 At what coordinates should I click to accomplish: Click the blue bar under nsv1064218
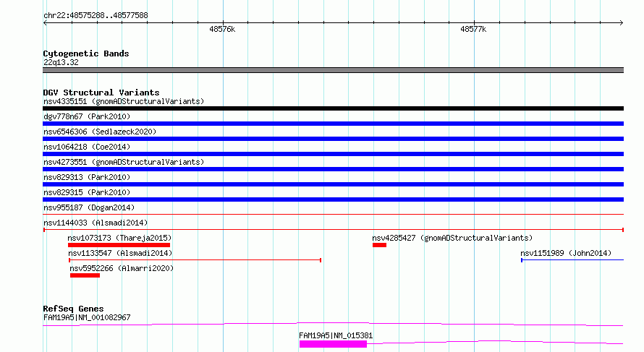(x=333, y=154)
